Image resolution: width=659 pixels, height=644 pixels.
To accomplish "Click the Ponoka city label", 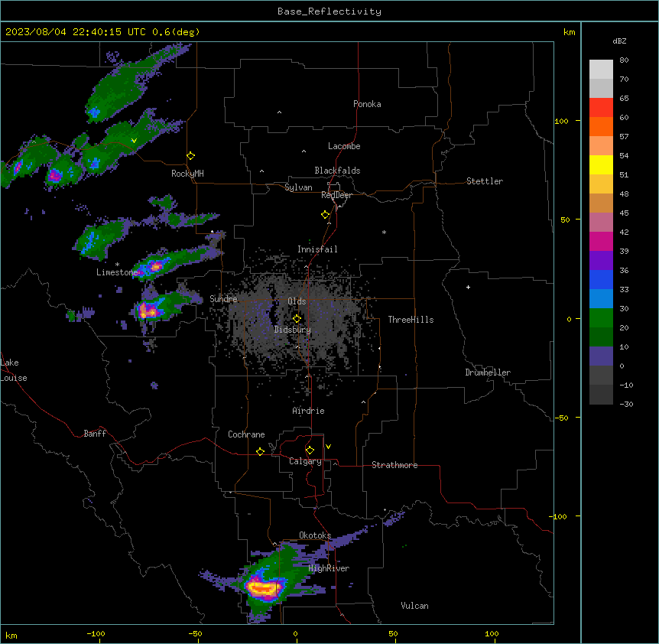I will pos(367,104).
